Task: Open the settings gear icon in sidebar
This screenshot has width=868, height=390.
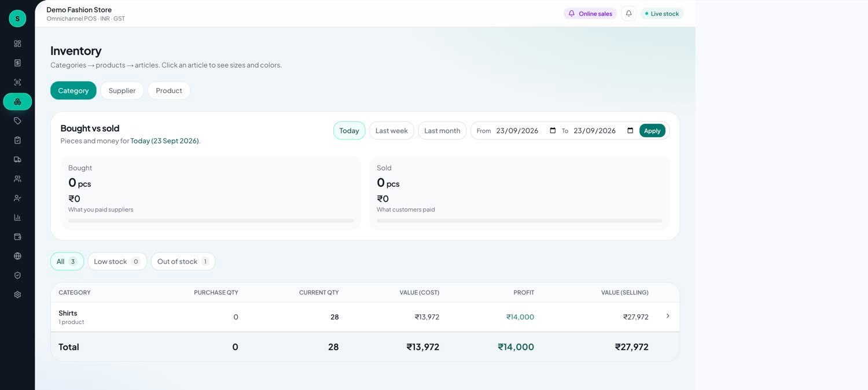Action: (x=17, y=295)
